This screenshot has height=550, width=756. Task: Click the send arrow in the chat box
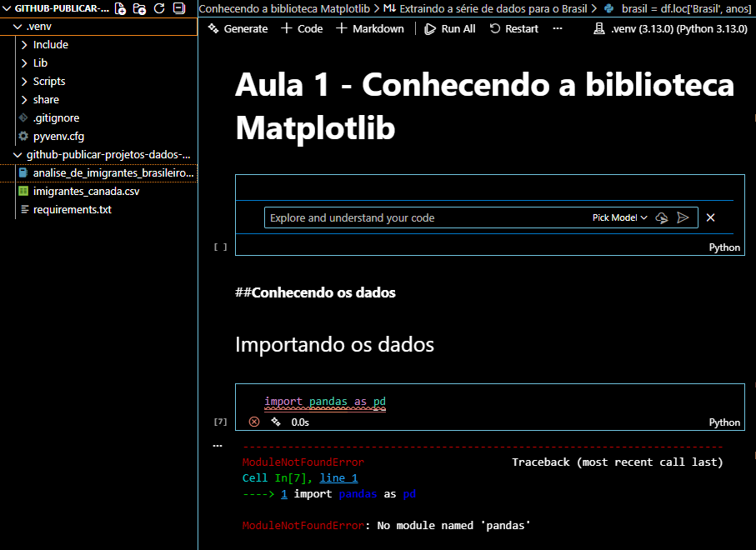point(683,217)
